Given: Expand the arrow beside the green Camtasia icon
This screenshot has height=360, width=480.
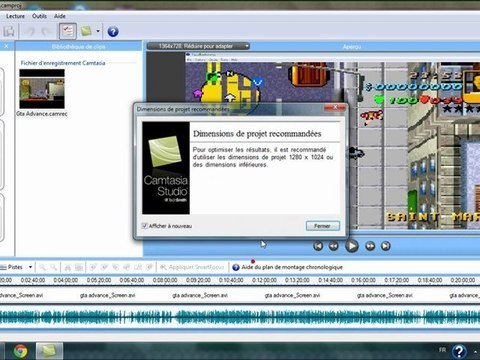Looking at the screenshot, I should tap(98, 31).
